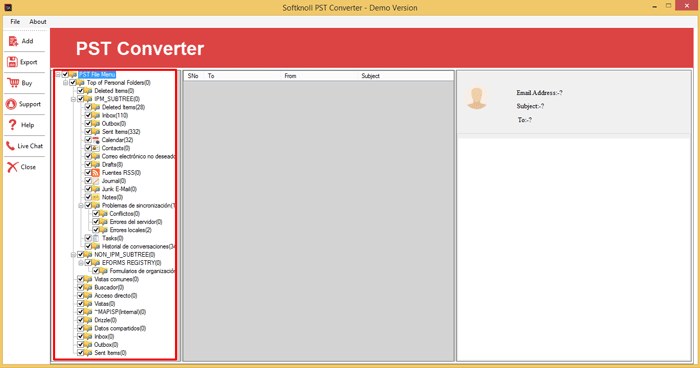Viewport: 700px width, 368px height.
Task: Click the Fuentes RSS feed icon
Action: tap(96, 172)
